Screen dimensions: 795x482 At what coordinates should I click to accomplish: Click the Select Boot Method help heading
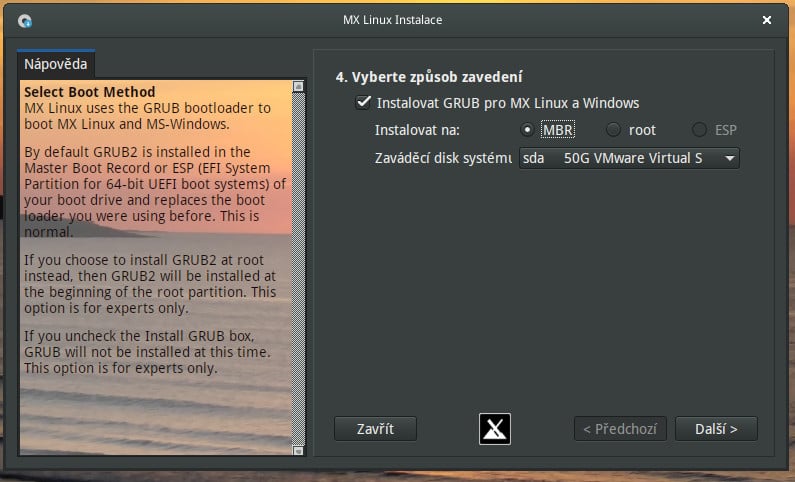pos(90,92)
